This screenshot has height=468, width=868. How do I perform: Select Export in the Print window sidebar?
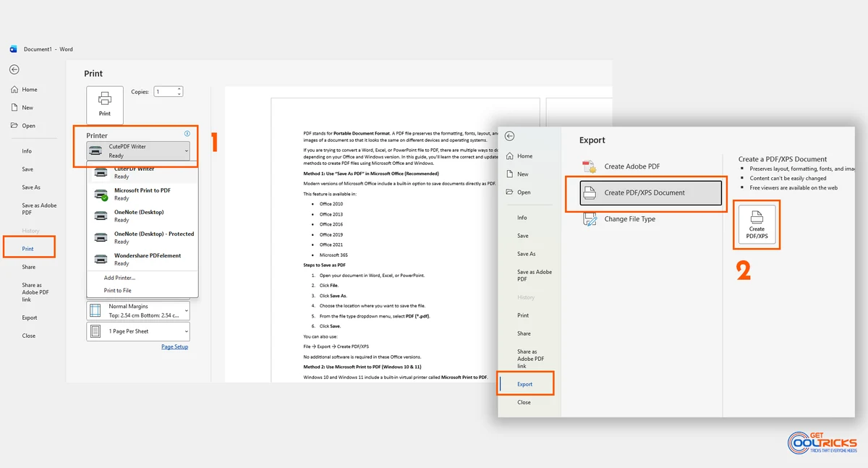point(30,318)
